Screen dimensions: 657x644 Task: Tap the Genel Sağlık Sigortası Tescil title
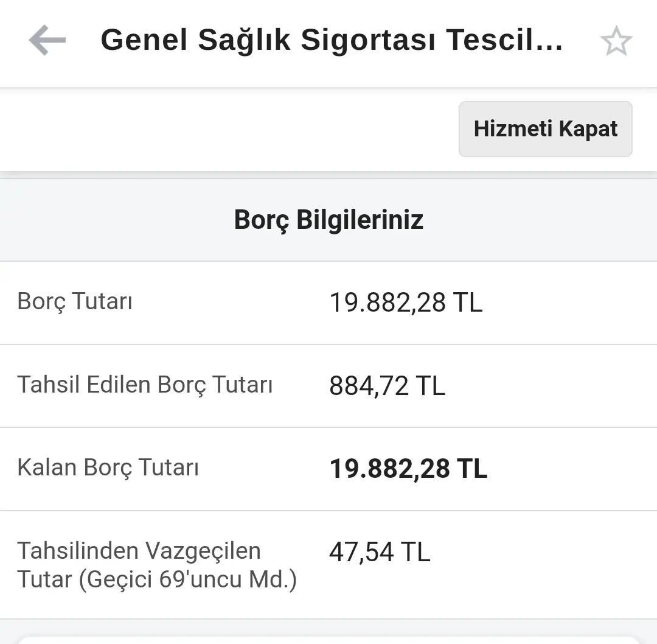(x=332, y=40)
